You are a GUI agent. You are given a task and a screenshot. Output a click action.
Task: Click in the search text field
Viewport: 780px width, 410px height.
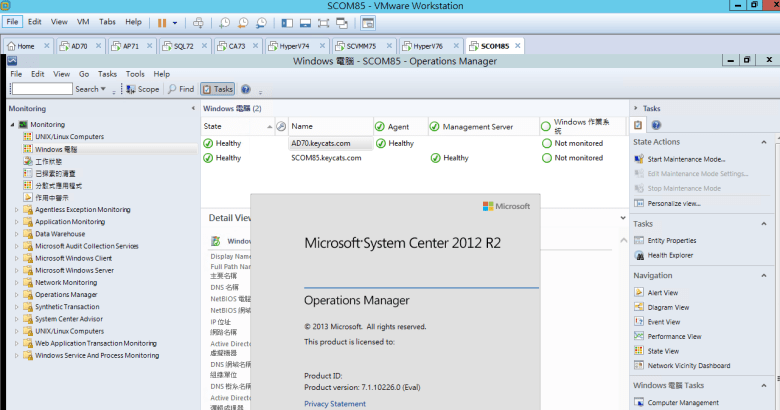coord(41,89)
